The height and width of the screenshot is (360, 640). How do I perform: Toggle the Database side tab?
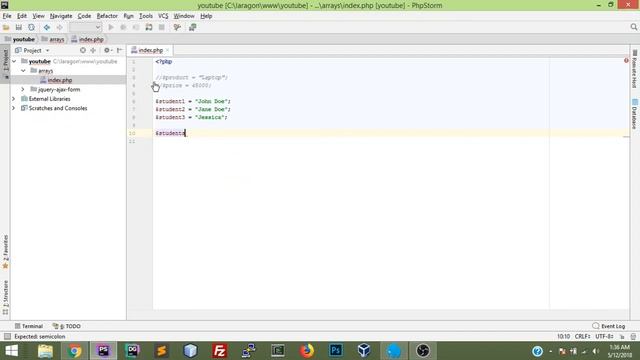point(635,114)
